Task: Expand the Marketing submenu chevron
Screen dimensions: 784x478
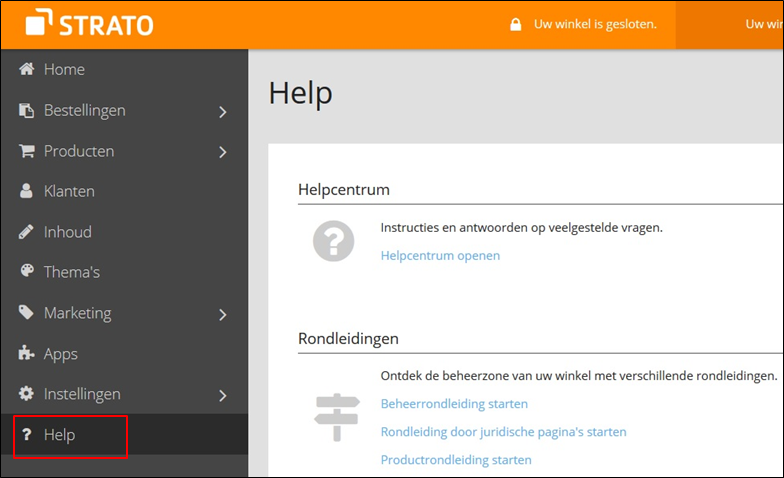Action: click(x=223, y=314)
